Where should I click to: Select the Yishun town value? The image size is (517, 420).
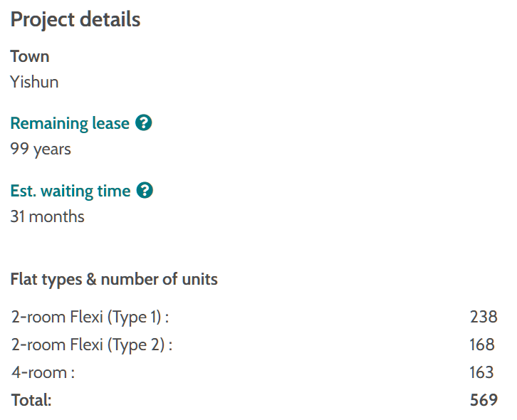point(34,82)
